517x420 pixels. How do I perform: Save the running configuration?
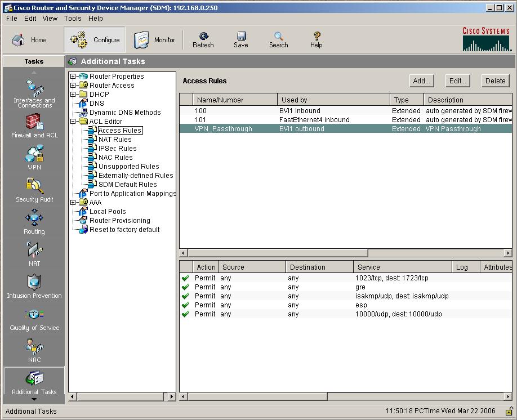pos(240,40)
